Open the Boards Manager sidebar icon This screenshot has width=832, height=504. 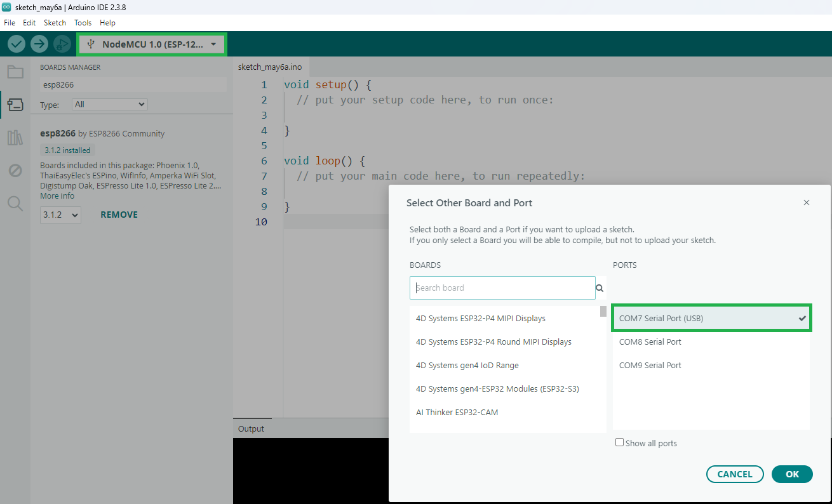pos(15,105)
